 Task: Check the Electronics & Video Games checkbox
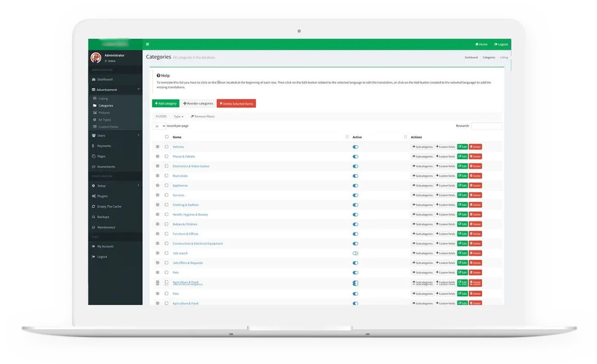tap(166, 166)
